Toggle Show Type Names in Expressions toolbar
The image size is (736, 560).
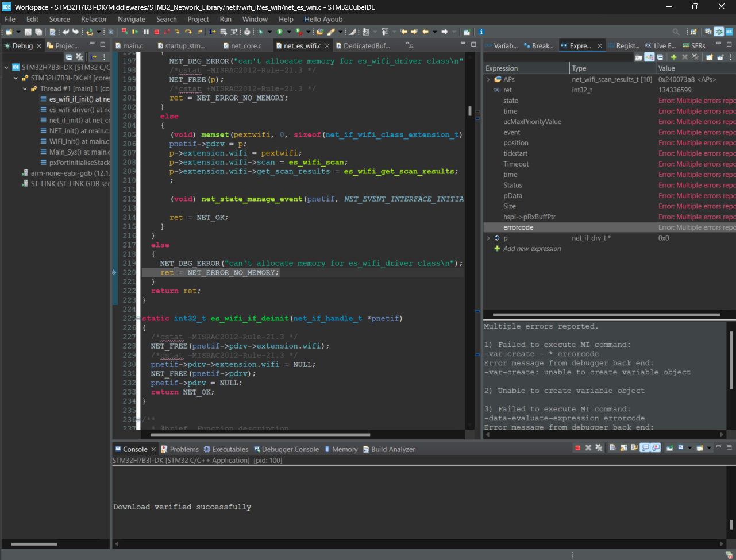tap(639, 57)
